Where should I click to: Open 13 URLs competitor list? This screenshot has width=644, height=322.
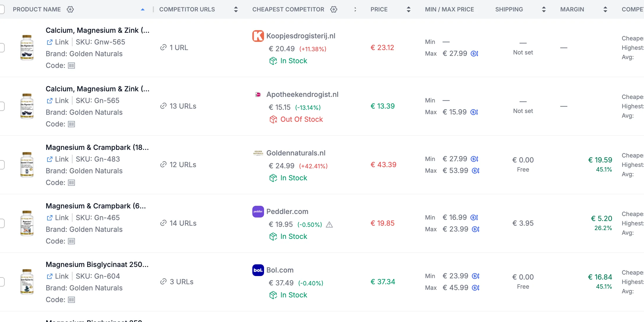(178, 106)
